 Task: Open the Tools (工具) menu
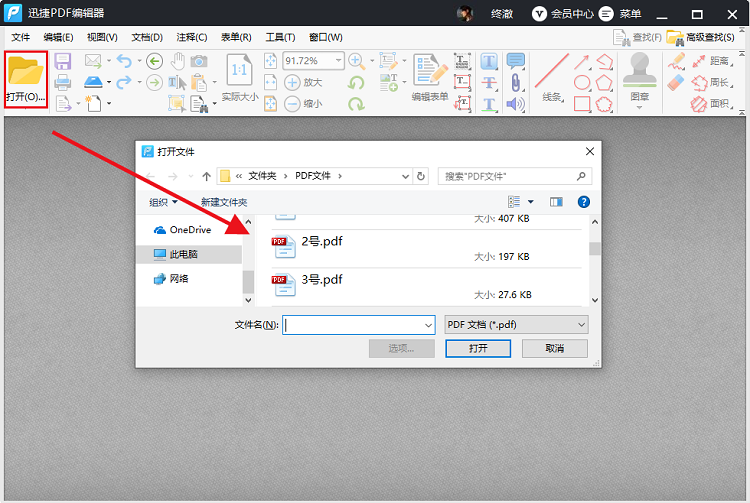(280, 37)
